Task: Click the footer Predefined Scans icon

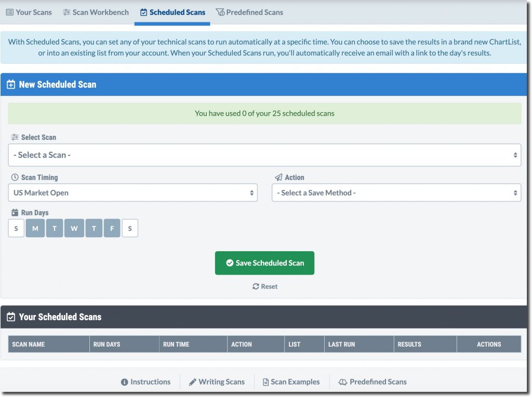Action: point(343,382)
